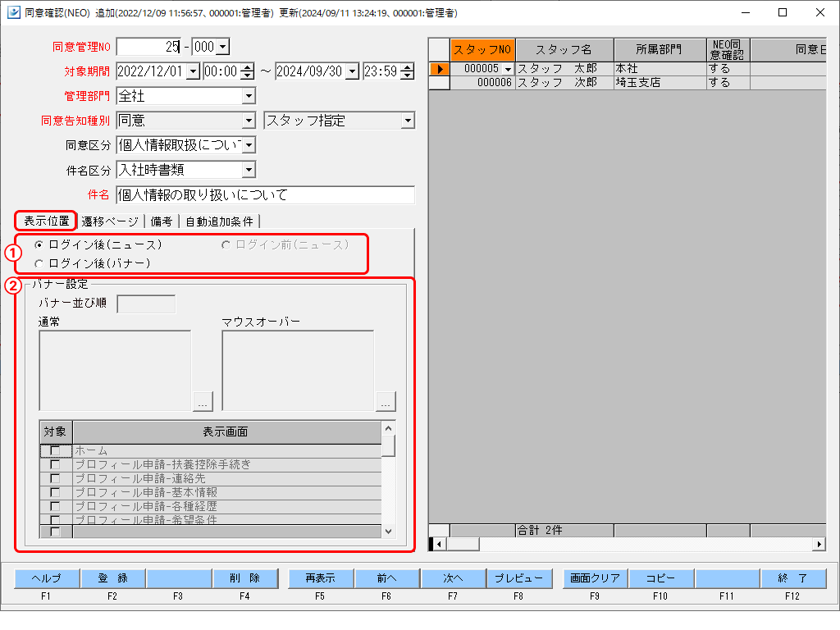Click browse button beside the 通常 banner image
This screenshot has height=630, width=840.
point(203,401)
